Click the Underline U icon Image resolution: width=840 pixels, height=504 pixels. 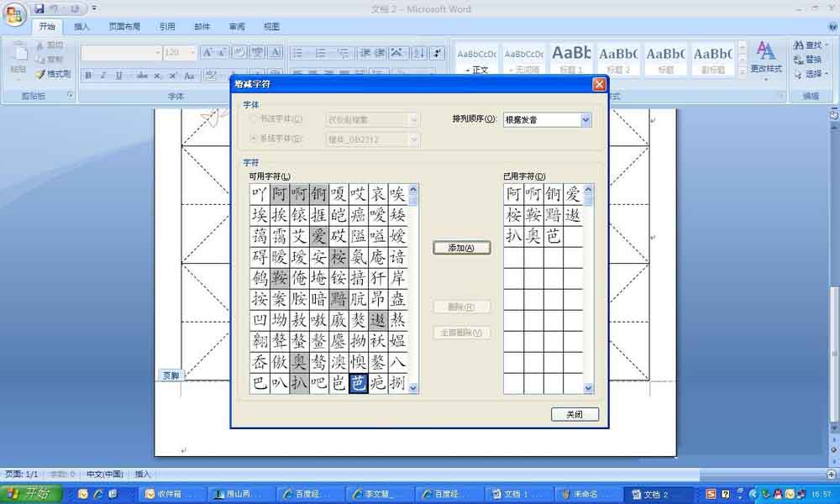(118, 76)
